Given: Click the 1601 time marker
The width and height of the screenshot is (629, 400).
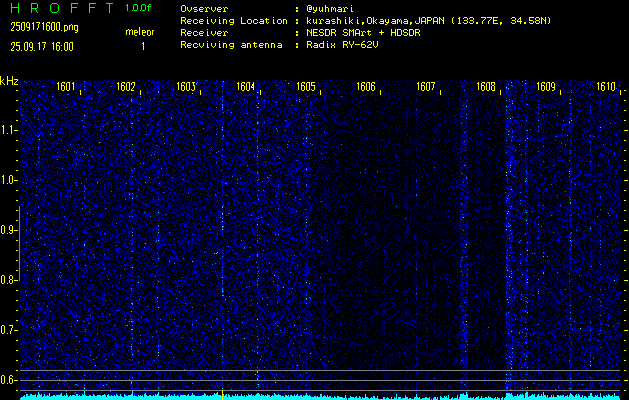Looking at the screenshot, I should click(65, 87).
